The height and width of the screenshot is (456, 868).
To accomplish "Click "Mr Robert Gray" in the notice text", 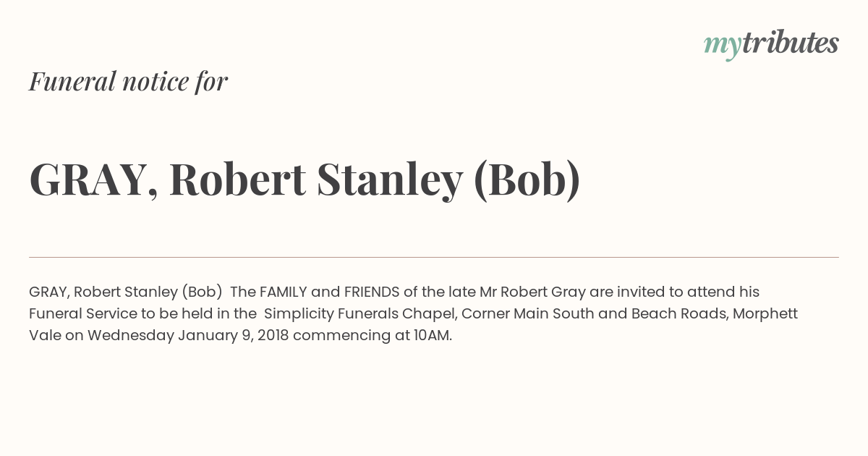I will point(532,292).
